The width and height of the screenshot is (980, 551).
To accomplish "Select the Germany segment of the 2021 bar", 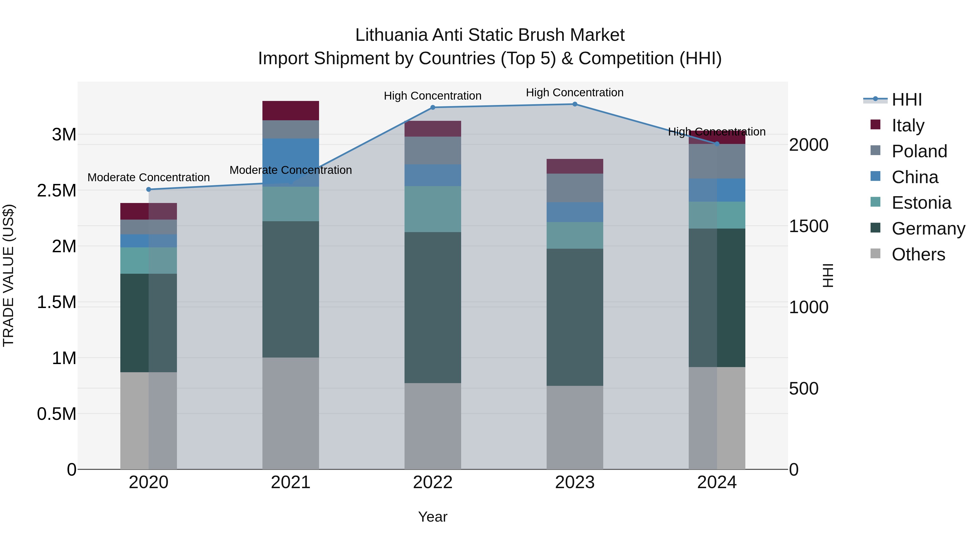I will pyautogui.click(x=291, y=290).
